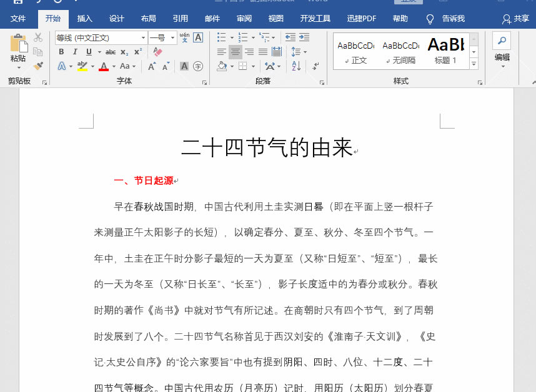Click the 共享 share button

pyautogui.click(x=515, y=19)
